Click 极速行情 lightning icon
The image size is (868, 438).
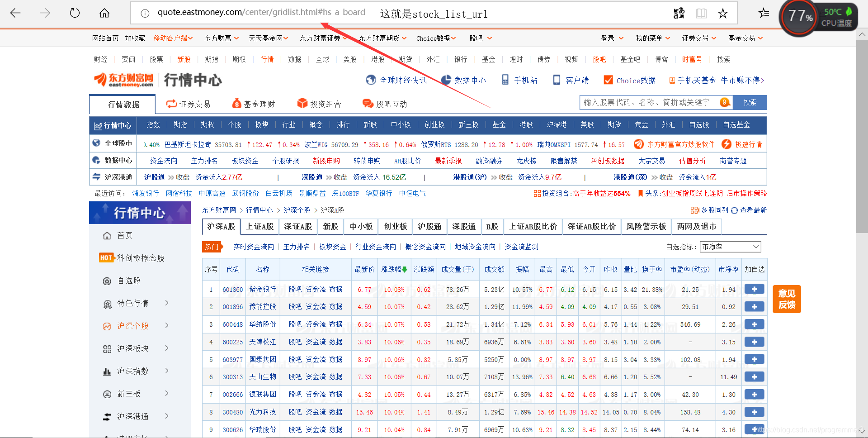(726, 144)
